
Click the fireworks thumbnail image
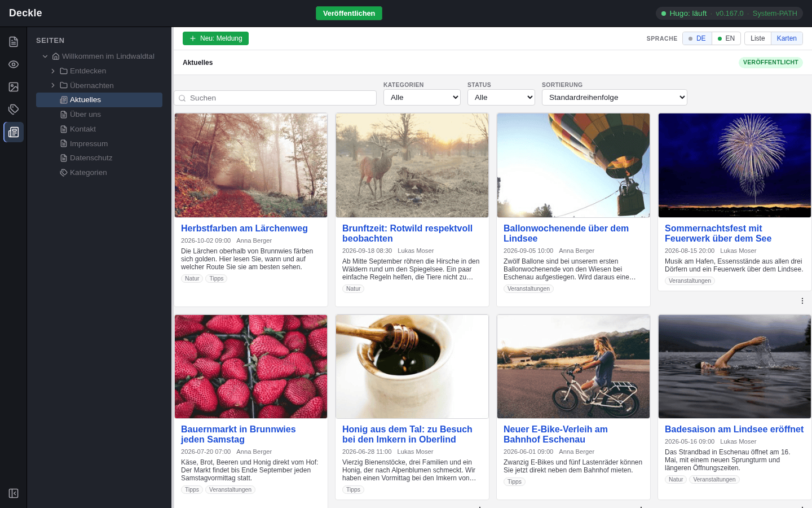735,165
